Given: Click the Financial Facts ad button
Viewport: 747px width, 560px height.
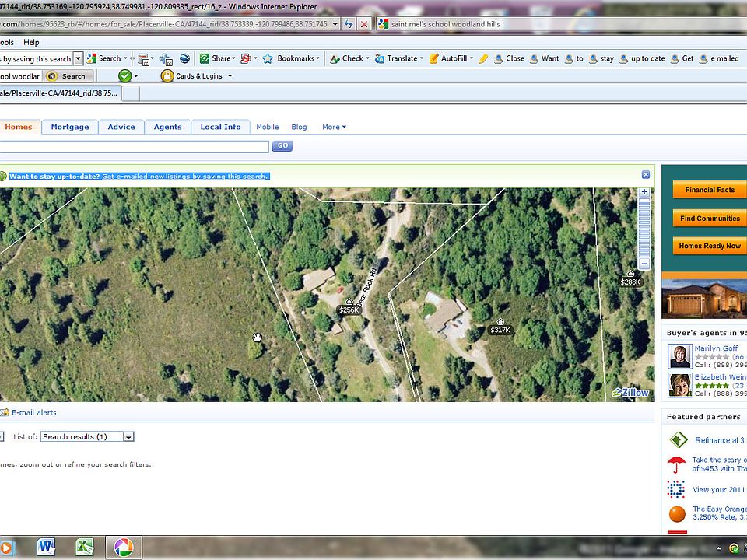Looking at the screenshot, I should (710, 190).
